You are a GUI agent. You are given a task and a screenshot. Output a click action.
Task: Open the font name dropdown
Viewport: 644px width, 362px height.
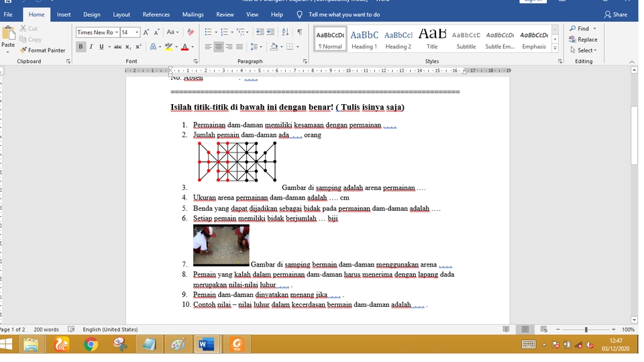click(x=117, y=32)
